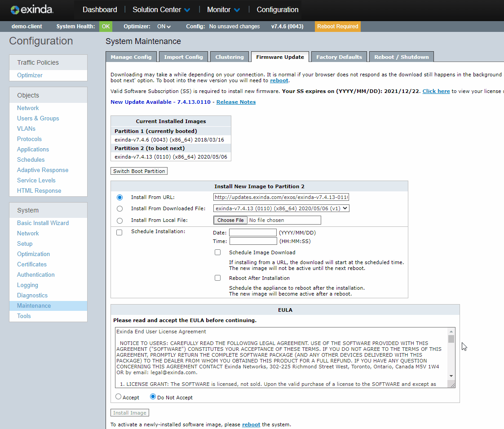Select the Install From Downloaded File radio
Image resolution: width=504 pixels, height=429 pixels.
(119, 208)
